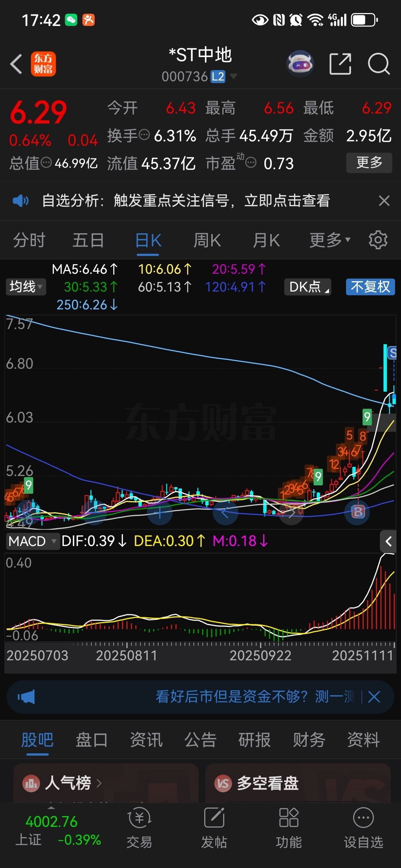This screenshot has width=401, height=868.
Task: Tap the S sell signal marker
Action: tap(392, 353)
